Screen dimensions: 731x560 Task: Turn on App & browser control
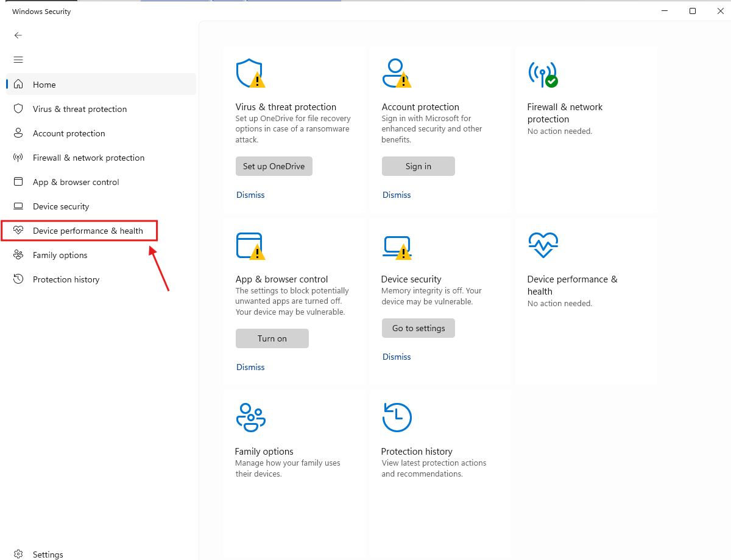click(x=272, y=338)
